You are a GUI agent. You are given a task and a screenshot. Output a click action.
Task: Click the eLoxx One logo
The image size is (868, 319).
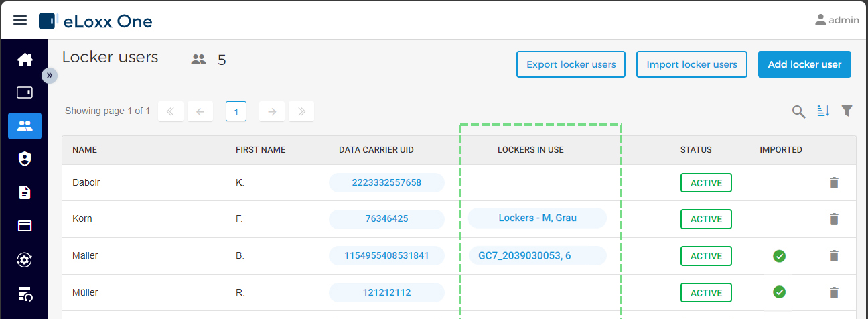96,21
